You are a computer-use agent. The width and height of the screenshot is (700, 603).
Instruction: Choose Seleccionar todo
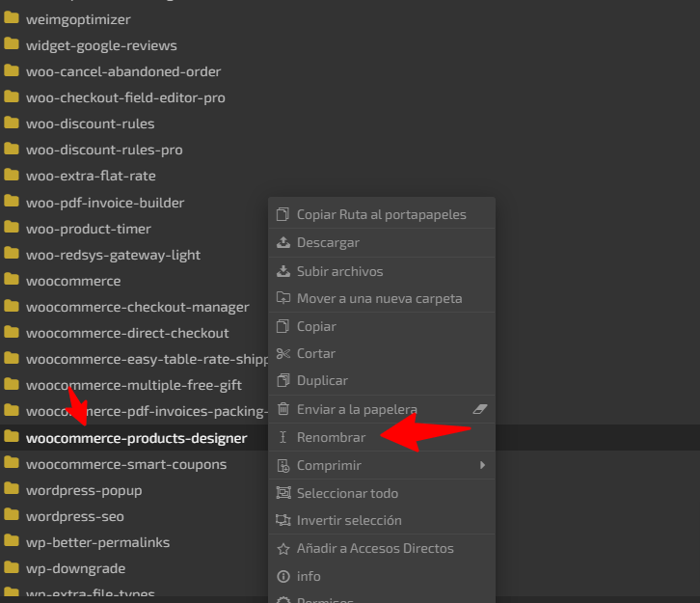(x=382, y=493)
